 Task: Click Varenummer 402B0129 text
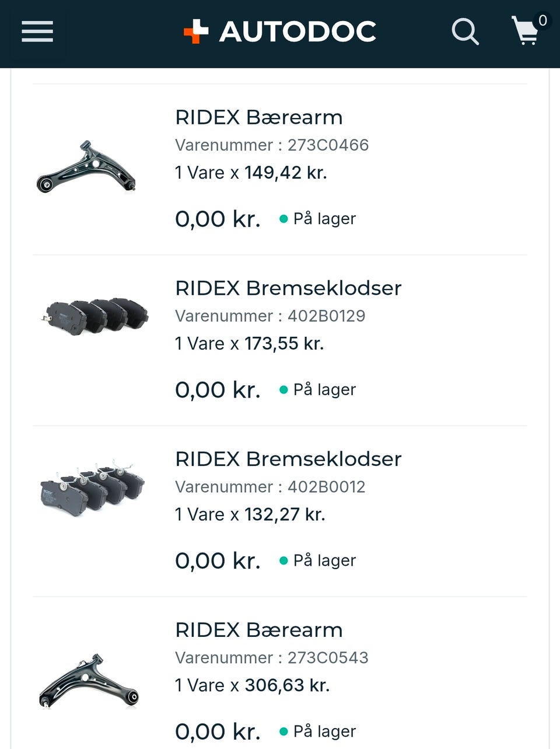point(270,316)
